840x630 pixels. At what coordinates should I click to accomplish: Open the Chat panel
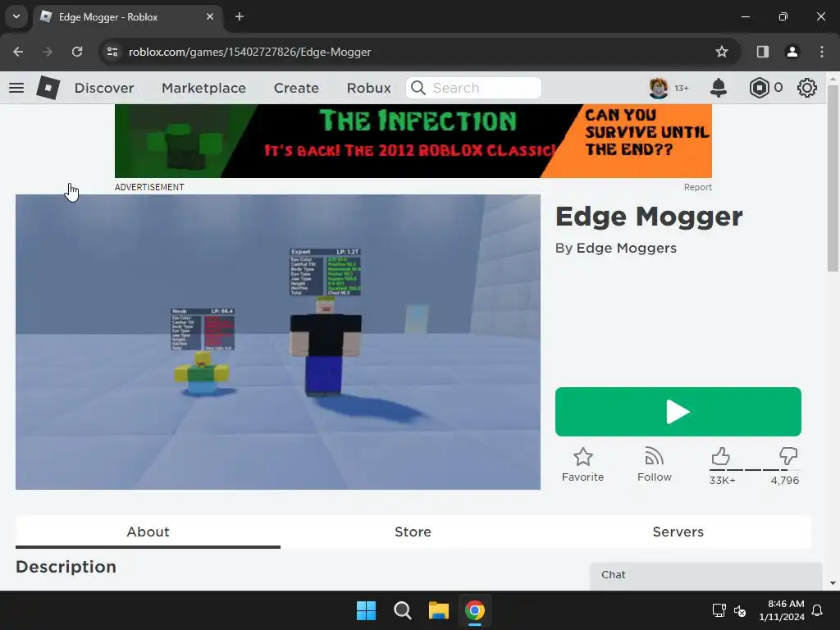click(x=706, y=575)
